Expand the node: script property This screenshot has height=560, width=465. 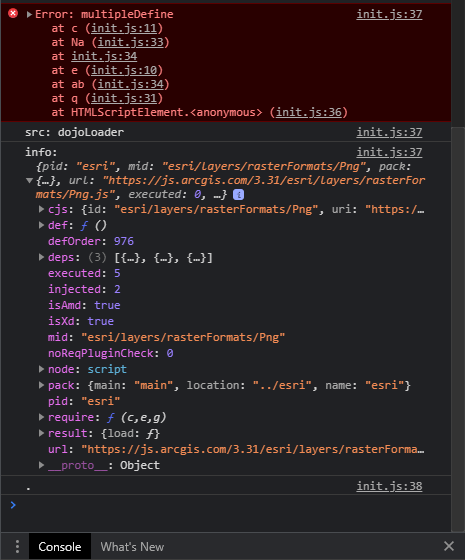pyautogui.click(x=41, y=369)
